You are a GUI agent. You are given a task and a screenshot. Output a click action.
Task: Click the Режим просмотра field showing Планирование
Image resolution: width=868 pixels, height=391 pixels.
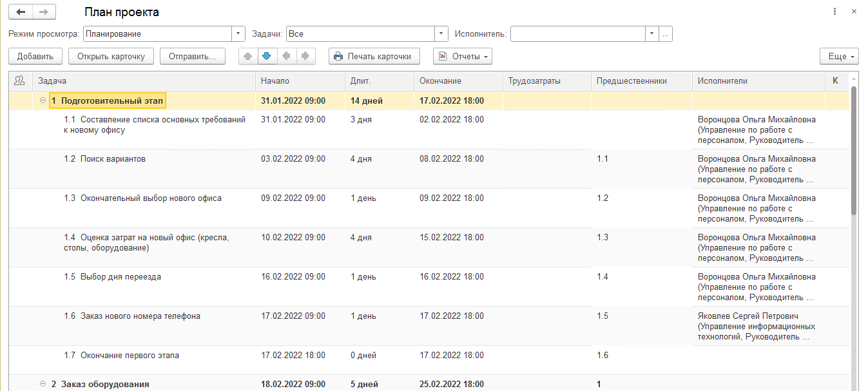[x=157, y=33]
